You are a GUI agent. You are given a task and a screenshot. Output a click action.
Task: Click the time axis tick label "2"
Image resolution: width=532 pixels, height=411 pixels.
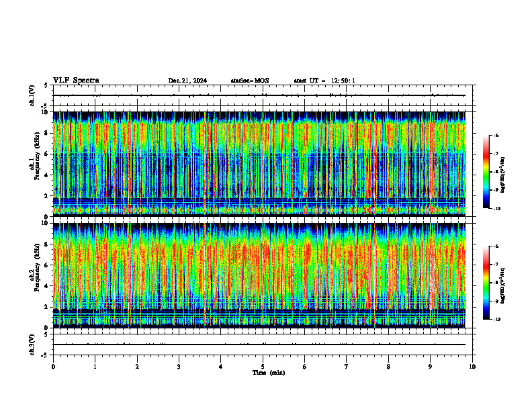pyautogui.click(x=137, y=367)
